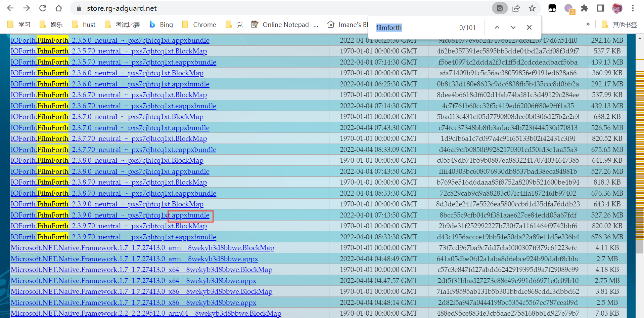Open the 其他书签 folder
The width and height of the screenshot is (644, 318).
[619, 25]
